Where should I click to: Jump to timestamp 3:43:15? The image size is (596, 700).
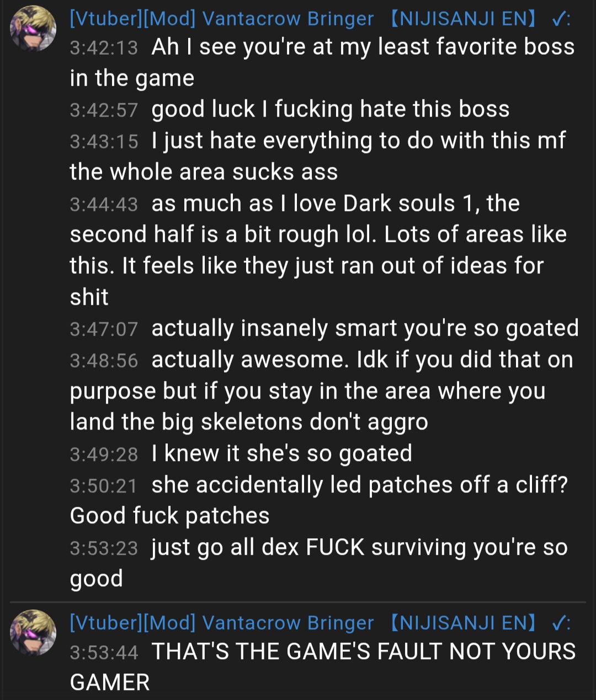tap(104, 142)
